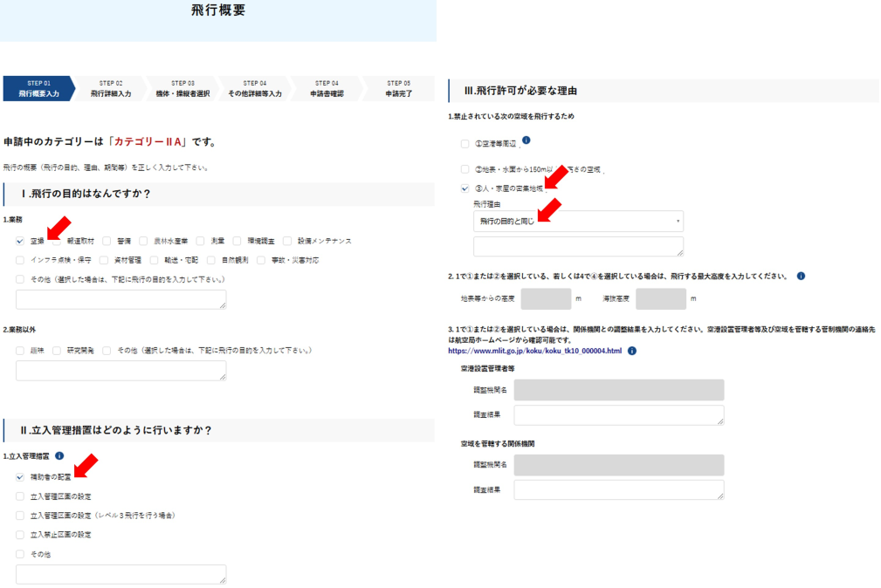This screenshot has width=881, height=588.
Task: Click the text box under 飛行理由 dropdown
Action: coord(578,246)
